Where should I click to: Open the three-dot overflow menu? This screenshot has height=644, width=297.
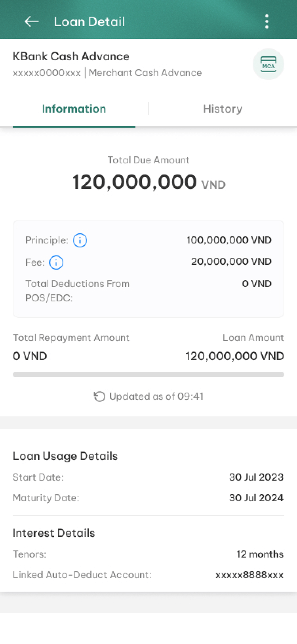[x=267, y=21]
